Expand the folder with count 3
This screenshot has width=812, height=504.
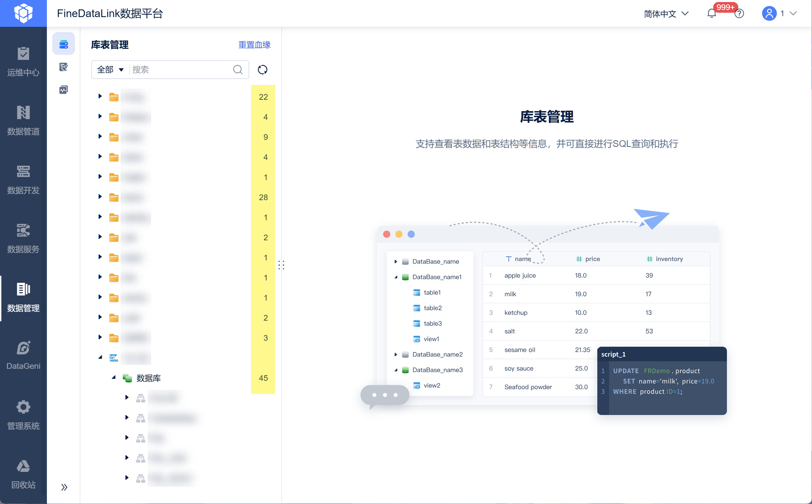(x=100, y=337)
